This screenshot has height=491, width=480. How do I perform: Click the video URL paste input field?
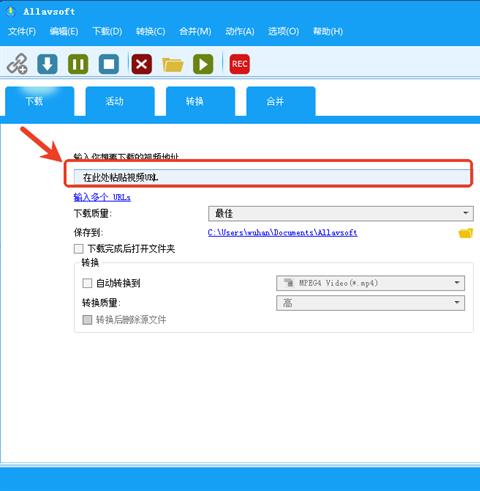pyautogui.click(x=271, y=177)
